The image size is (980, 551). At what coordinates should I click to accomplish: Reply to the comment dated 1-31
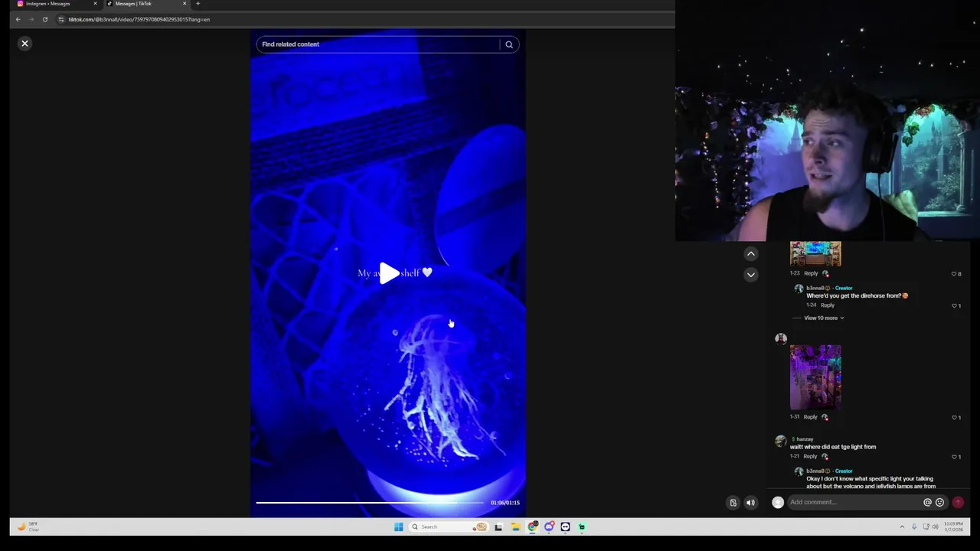tap(811, 417)
